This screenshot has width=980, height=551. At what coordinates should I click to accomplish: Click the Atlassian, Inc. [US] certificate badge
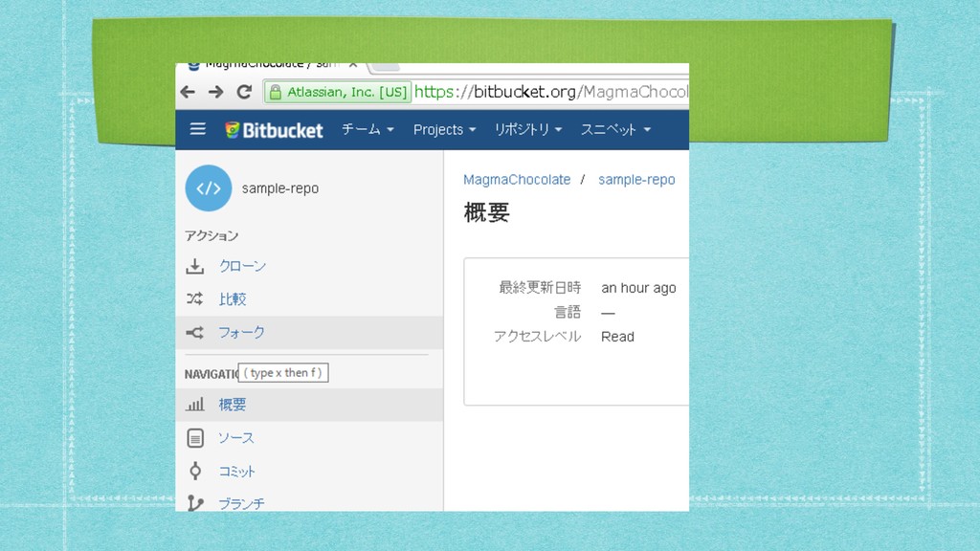pyautogui.click(x=338, y=92)
